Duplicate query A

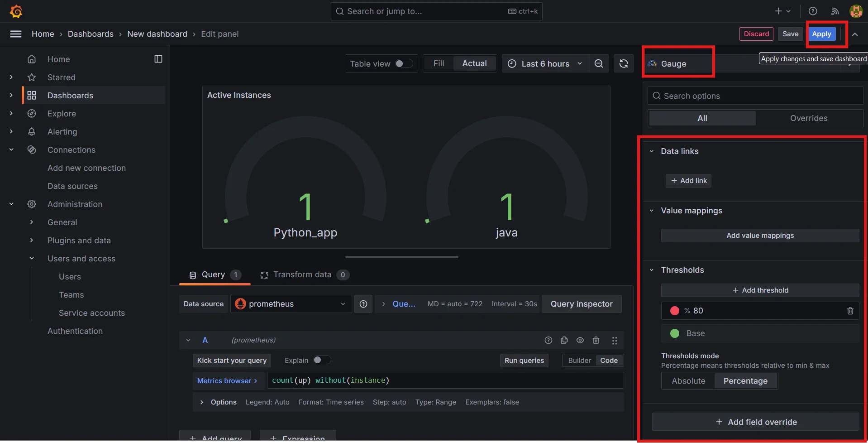(x=564, y=340)
